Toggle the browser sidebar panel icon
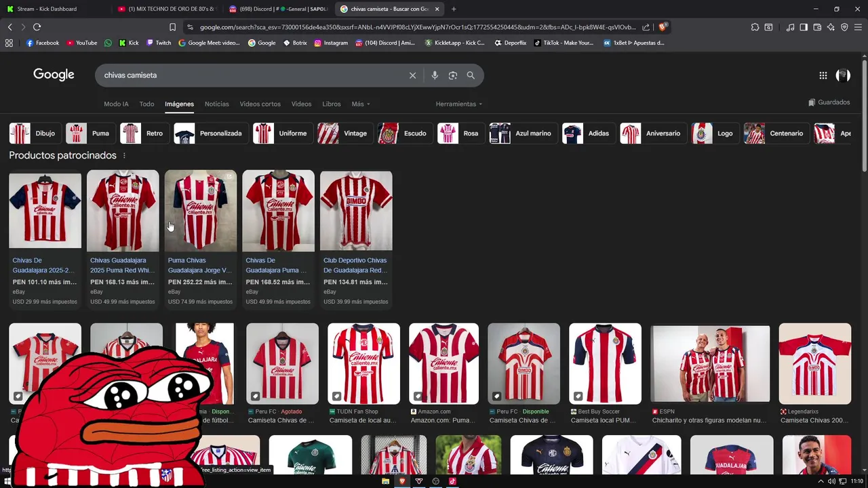Screen dimensions: 868x488 tap(804, 27)
